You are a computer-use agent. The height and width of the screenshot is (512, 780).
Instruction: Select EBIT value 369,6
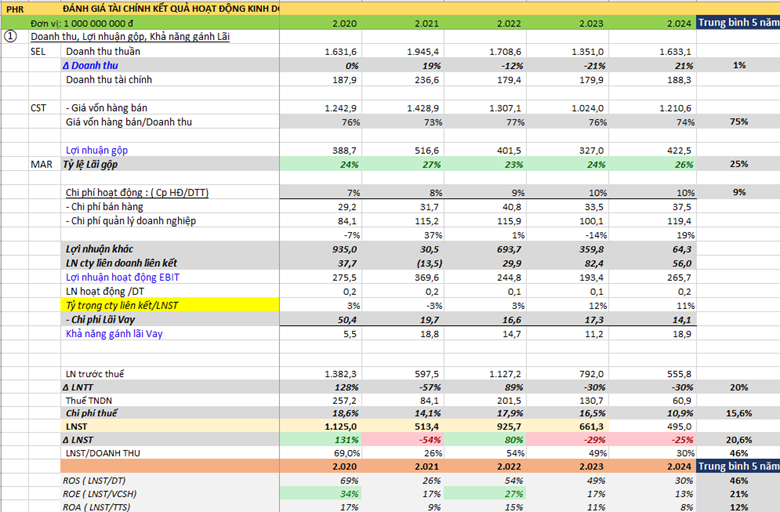tap(427, 277)
